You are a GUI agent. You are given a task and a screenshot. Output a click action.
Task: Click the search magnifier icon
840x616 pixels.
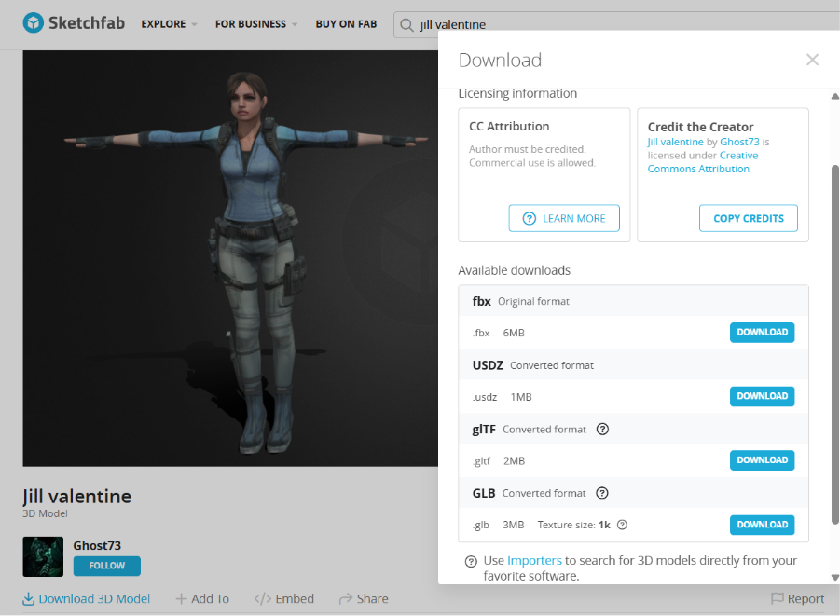(x=407, y=25)
